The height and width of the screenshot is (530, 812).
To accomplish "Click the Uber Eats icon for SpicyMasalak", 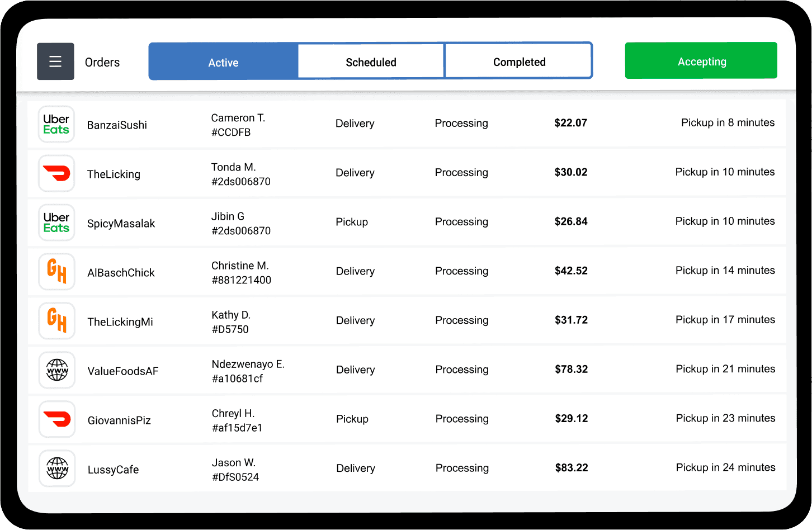I will click(56, 223).
